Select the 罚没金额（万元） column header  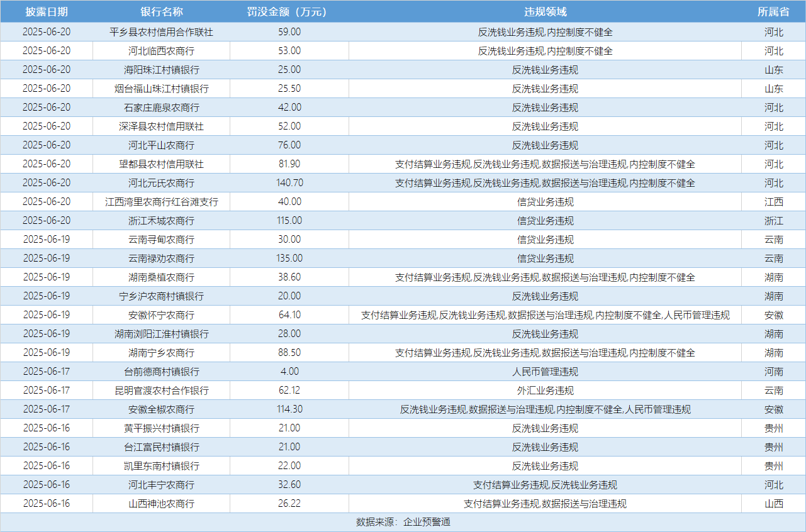click(289, 12)
